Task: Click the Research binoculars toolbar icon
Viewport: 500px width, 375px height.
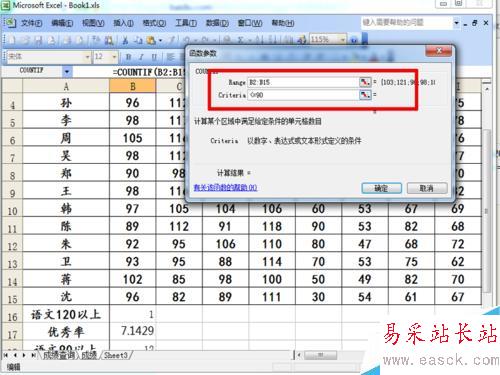Action: point(109,40)
